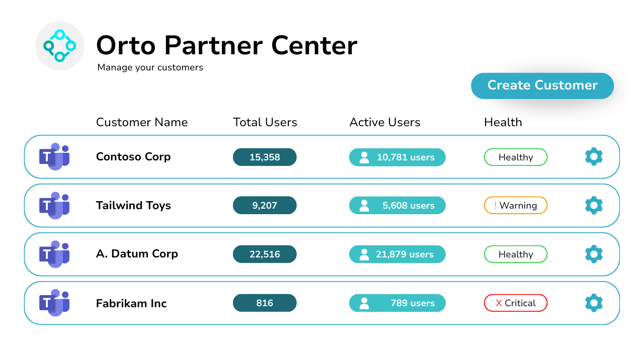Select the Contoso Corp customer name
The image size is (644, 362).
(x=133, y=157)
